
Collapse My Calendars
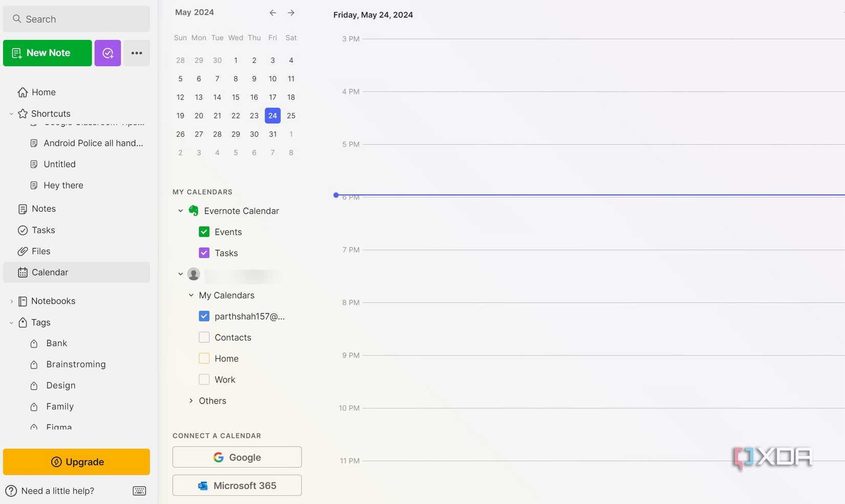(x=191, y=295)
